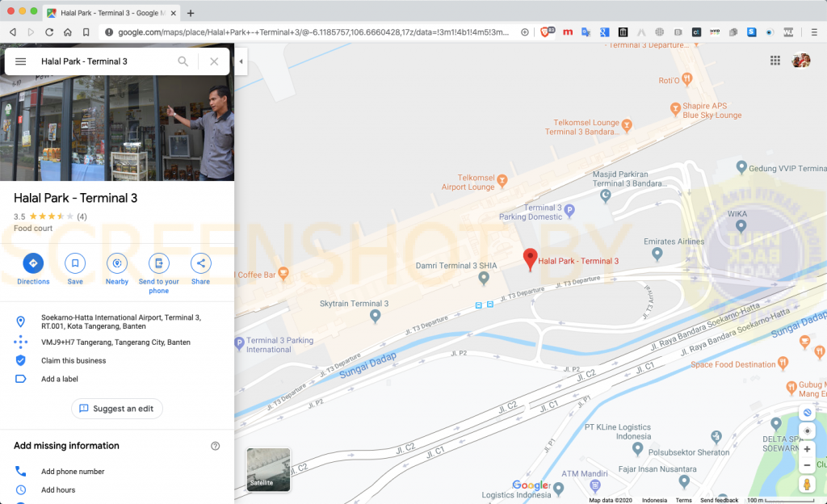Open the Google apps grid
Viewport: 827px width, 504px height.
pyautogui.click(x=775, y=61)
